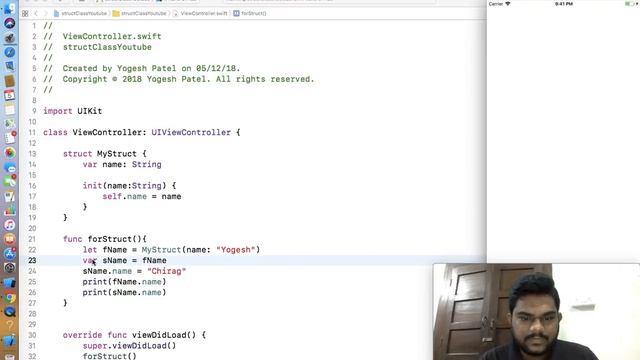Click the "Copyright © 2018" comment line
This screenshot has height=360, width=640.
(x=179, y=79)
